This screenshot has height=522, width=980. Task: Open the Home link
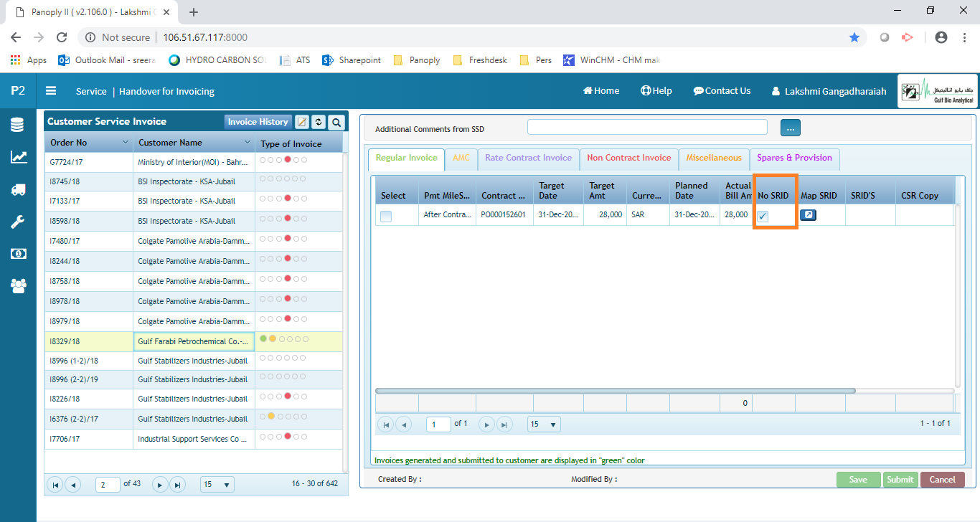[x=601, y=91]
